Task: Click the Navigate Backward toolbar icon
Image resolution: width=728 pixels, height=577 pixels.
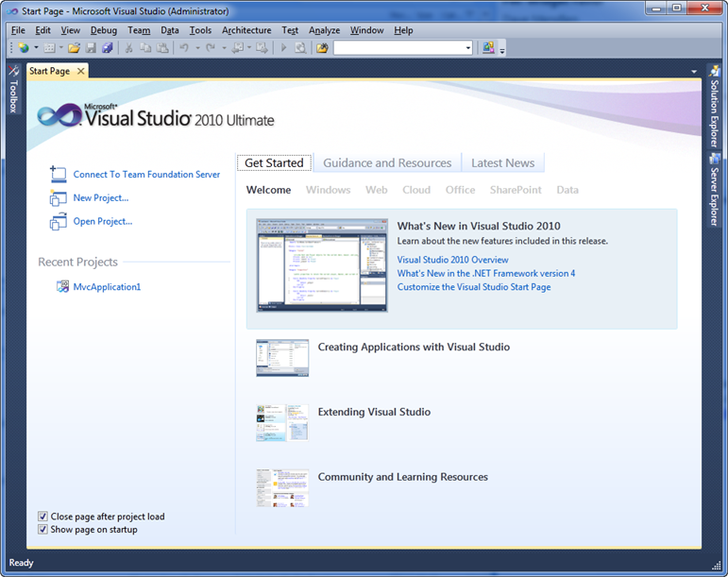Action: 238,47
